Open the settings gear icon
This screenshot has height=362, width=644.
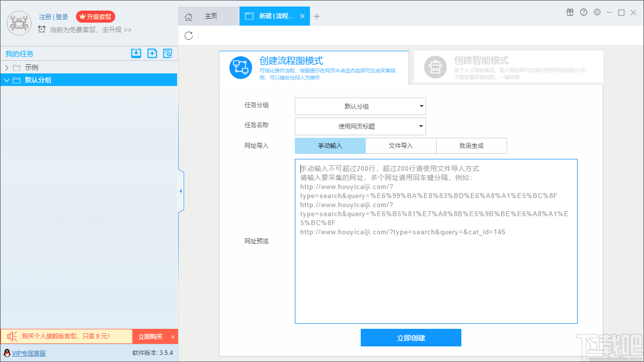point(597,12)
